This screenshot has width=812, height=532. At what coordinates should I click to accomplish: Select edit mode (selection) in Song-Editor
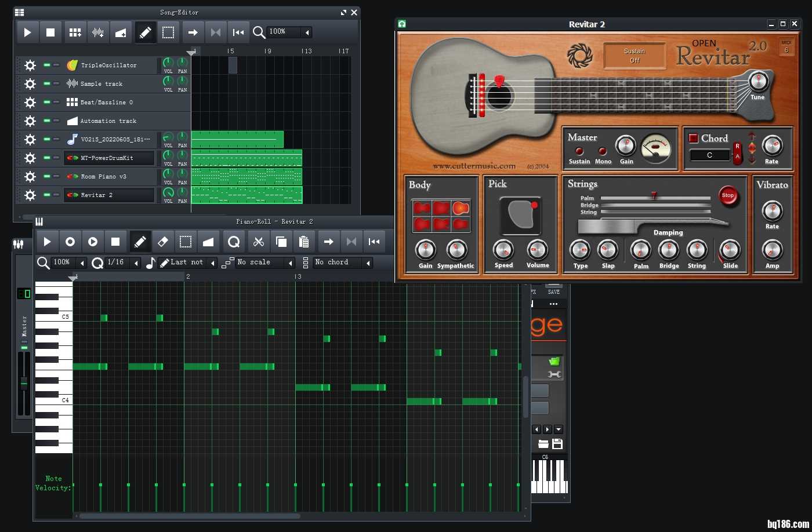(168, 32)
